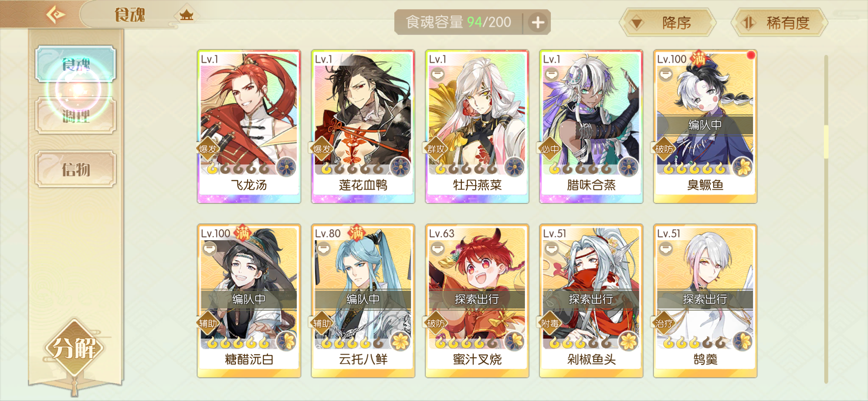The height and width of the screenshot is (401, 868).
Task: Tap the 分解 diamond icon
Action: pos(74,348)
